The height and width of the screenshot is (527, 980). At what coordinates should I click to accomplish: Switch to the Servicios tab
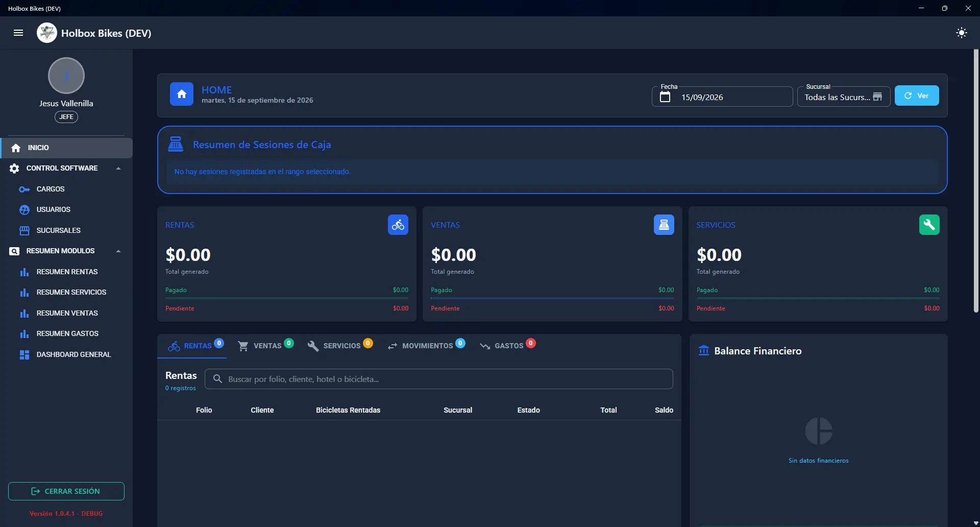pos(340,346)
